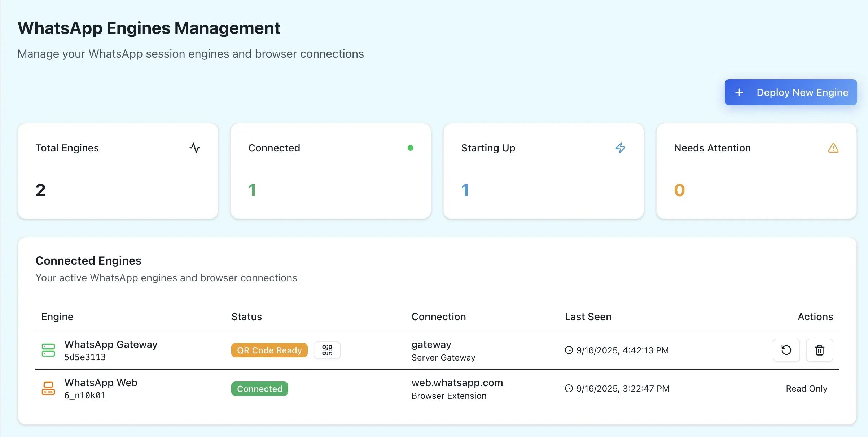
Task: Click the warning triangle on Needs Attention card
Action: pos(833,148)
